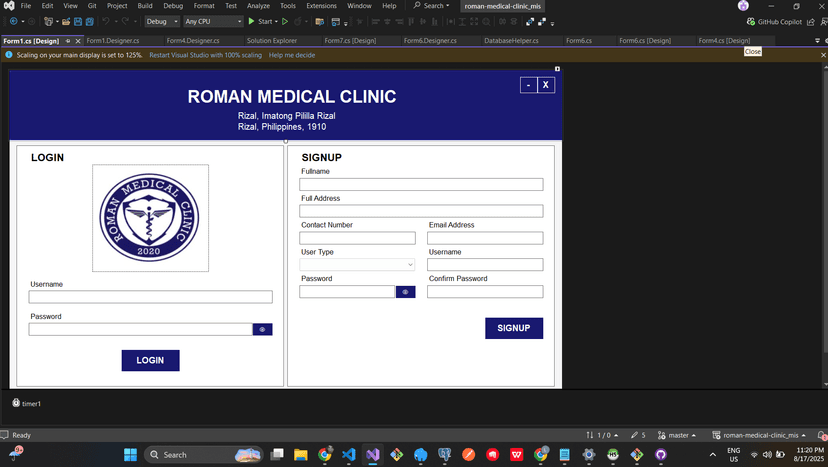Click the WPS Office taskbar icon

point(516,454)
